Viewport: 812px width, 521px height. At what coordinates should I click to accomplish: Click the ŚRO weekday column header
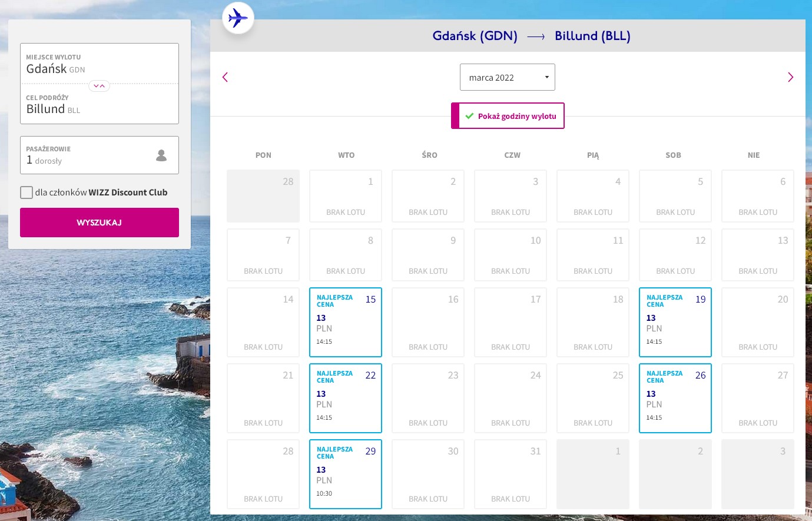(x=429, y=155)
